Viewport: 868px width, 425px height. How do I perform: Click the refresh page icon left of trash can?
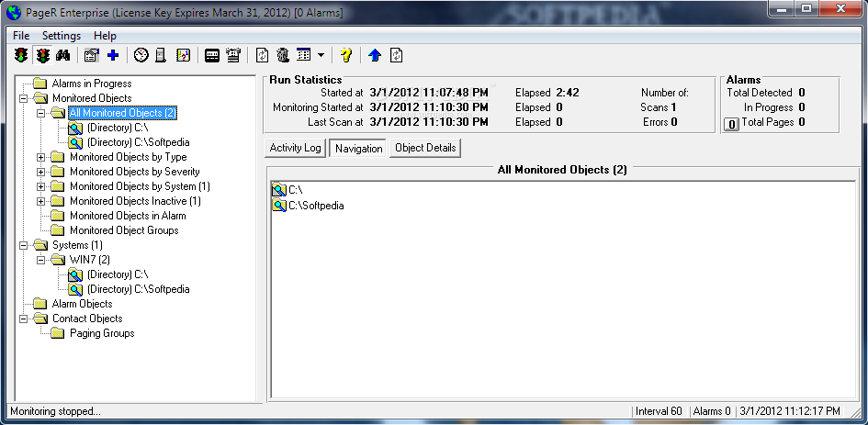point(263,55)
